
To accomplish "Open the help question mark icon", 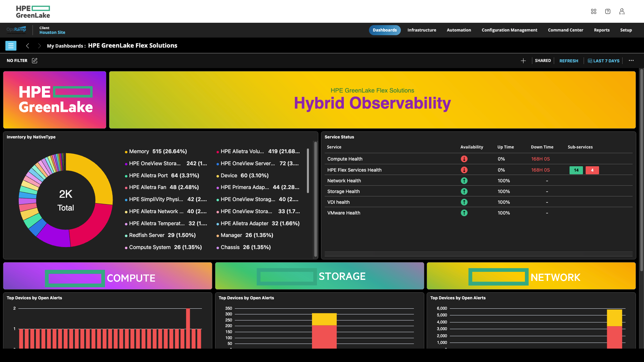I will click(607, 11).
